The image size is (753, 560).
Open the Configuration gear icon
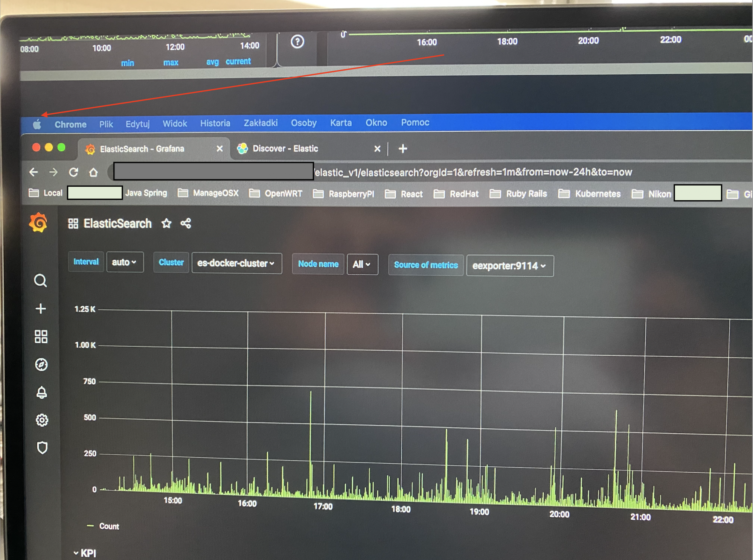coord(42,420)
